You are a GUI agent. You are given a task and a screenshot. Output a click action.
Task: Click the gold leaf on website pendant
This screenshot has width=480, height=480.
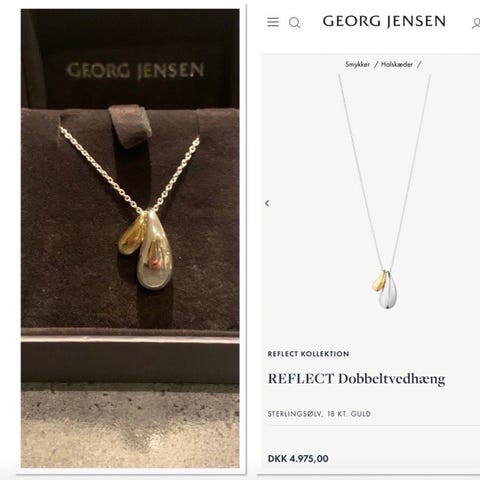[379, 282]
